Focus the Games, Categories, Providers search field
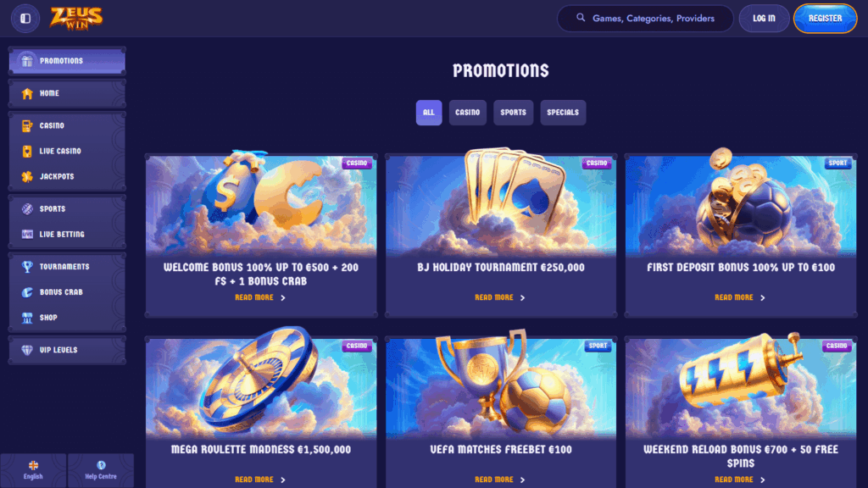The height and width of the screenshot is (488, 868). point(645,19)
